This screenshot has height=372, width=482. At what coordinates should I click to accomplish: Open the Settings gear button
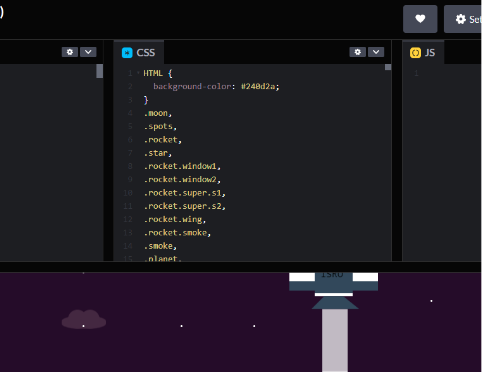[463, 19]
